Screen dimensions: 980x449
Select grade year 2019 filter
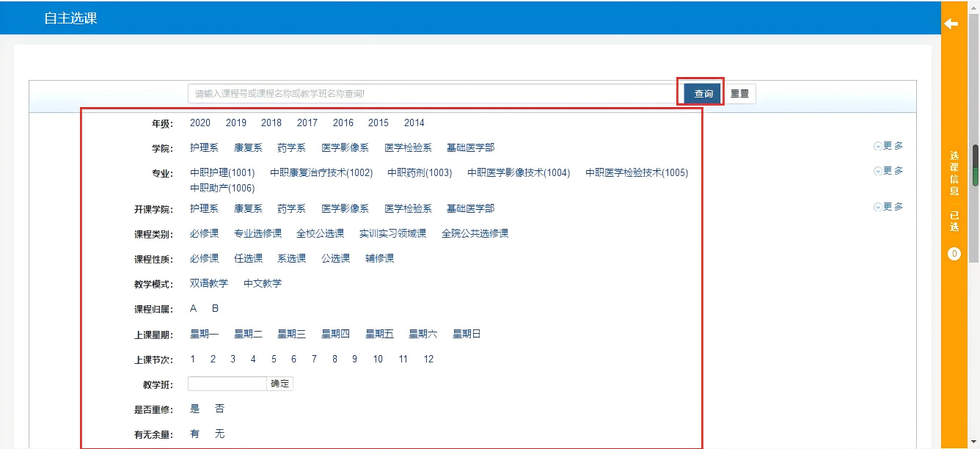[236, 123]
